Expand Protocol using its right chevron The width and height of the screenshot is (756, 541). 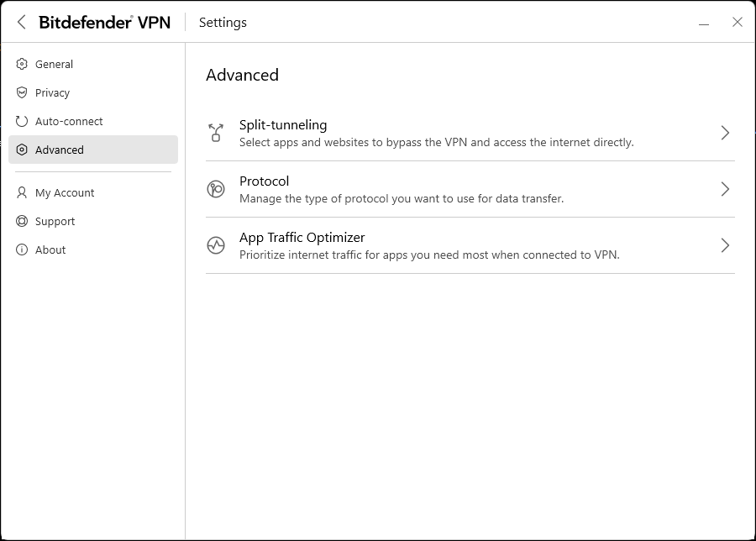725,189
